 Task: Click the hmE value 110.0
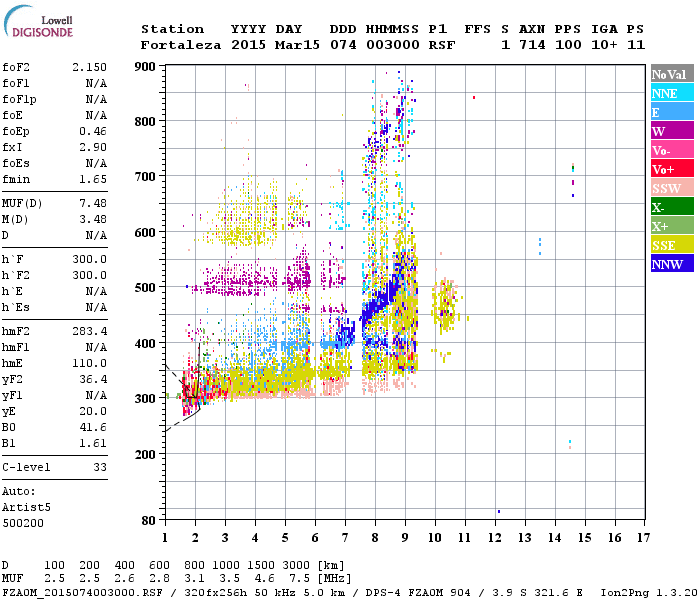[x=89, y=363]
